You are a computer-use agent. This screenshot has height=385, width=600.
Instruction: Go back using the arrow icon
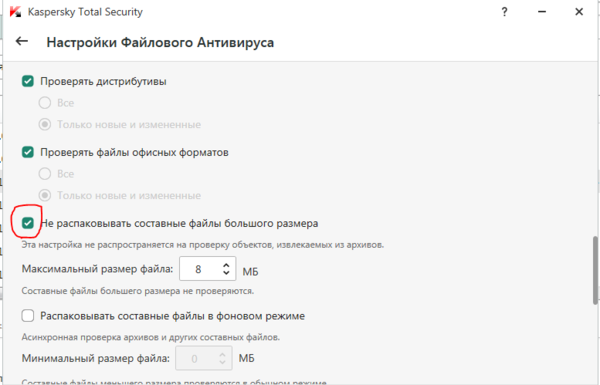click(x=22, y=41)
